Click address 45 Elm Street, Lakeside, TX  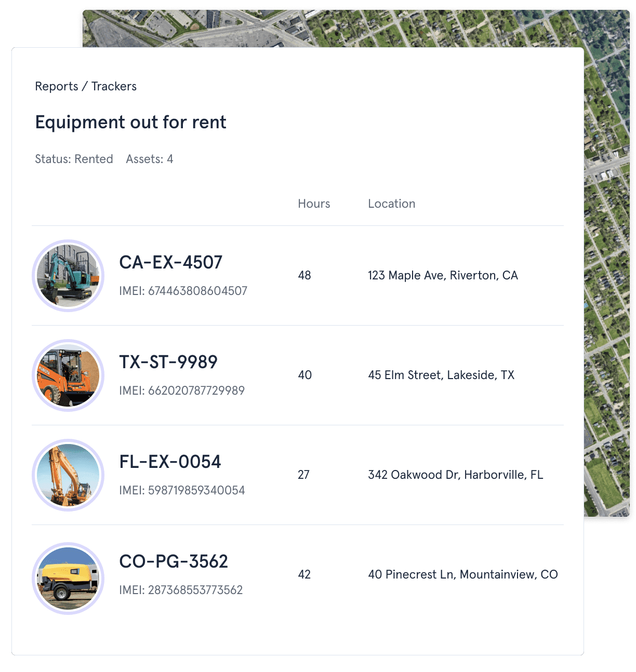[x=441, y=375]
